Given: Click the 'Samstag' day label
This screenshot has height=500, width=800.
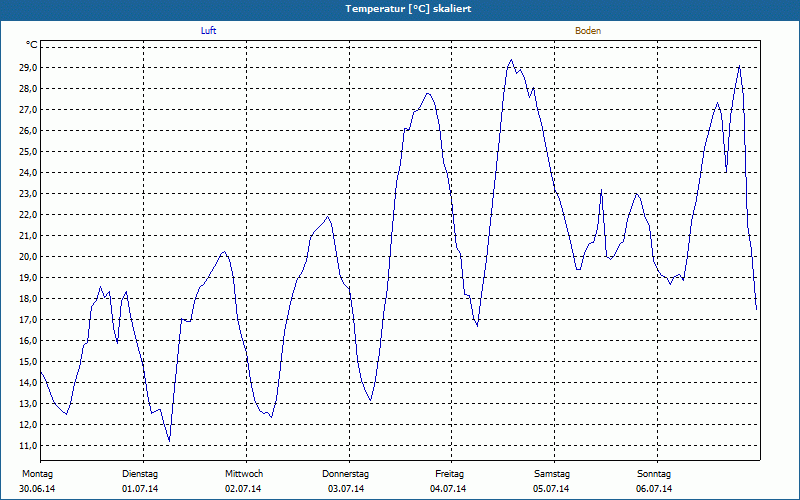Looking at the screenshot, I should point(552,474).
